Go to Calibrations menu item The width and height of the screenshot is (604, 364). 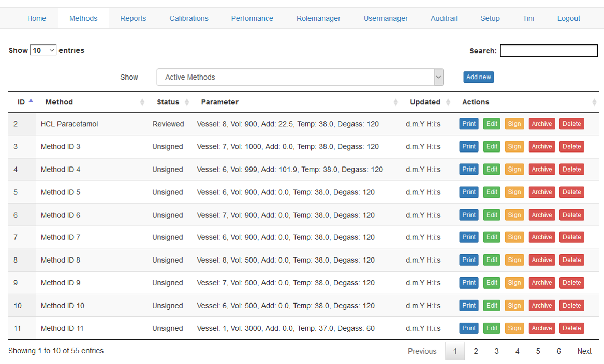(189, 18)
